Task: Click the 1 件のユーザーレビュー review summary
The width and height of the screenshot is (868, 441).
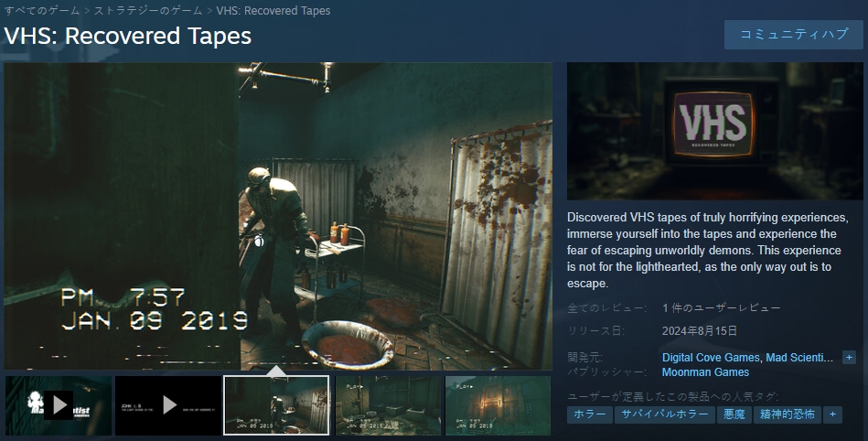Action: 722,308
